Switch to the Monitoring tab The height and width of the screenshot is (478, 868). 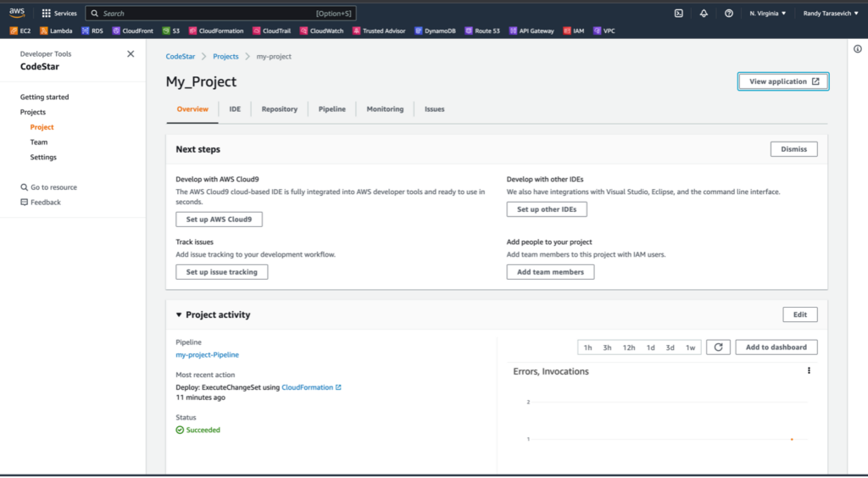point(386,109)
